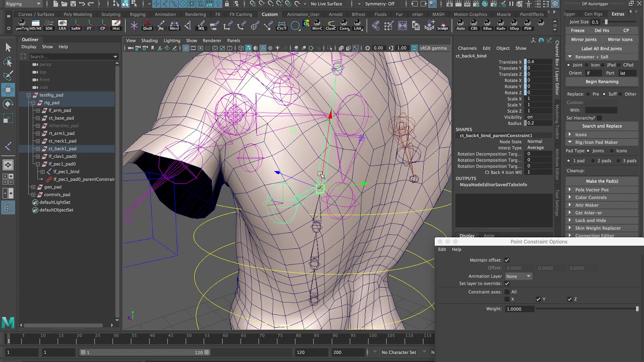Expand the ct_neck1_pad Outliner node
Screen dimensions: 644x362
pos(38,141)
